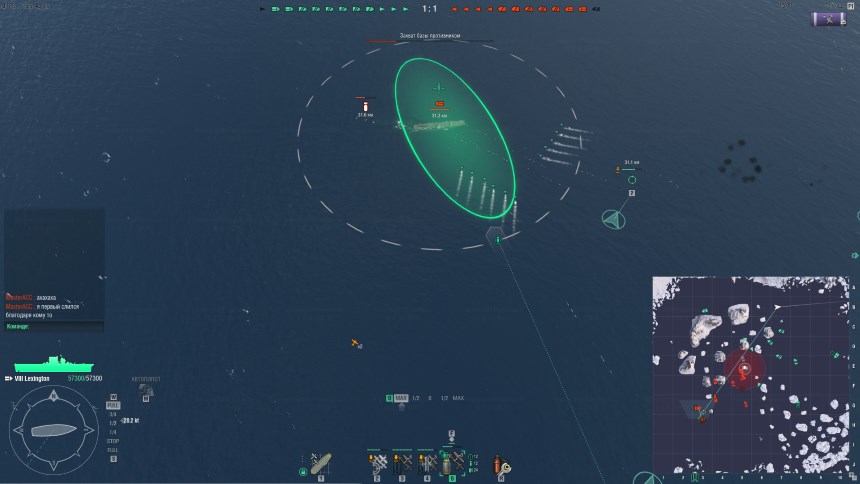Set engine telegraph to STOP
This screenshot has height=484, width=860.
click(x=113, y=441)
